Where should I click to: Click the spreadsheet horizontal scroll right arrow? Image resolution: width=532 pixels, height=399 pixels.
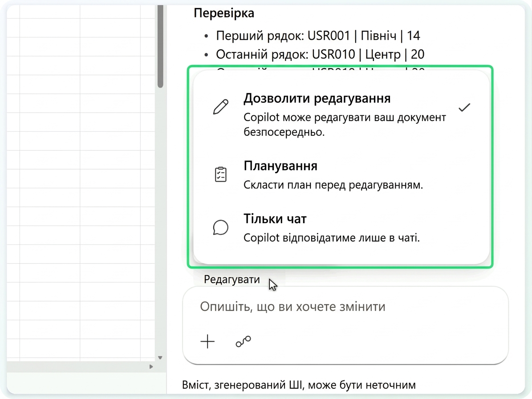[151, 367]
